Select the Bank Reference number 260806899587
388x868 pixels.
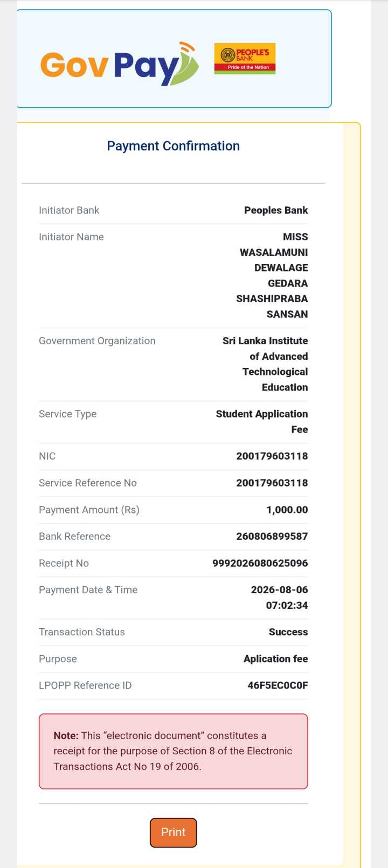(272, 536)
